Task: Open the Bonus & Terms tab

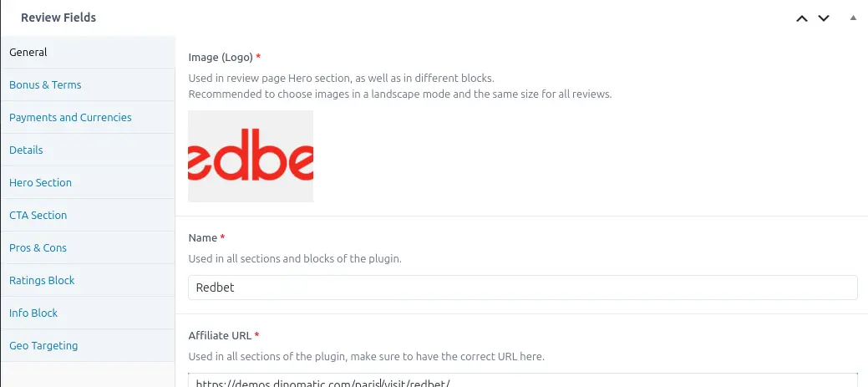Action: [45, 84]
